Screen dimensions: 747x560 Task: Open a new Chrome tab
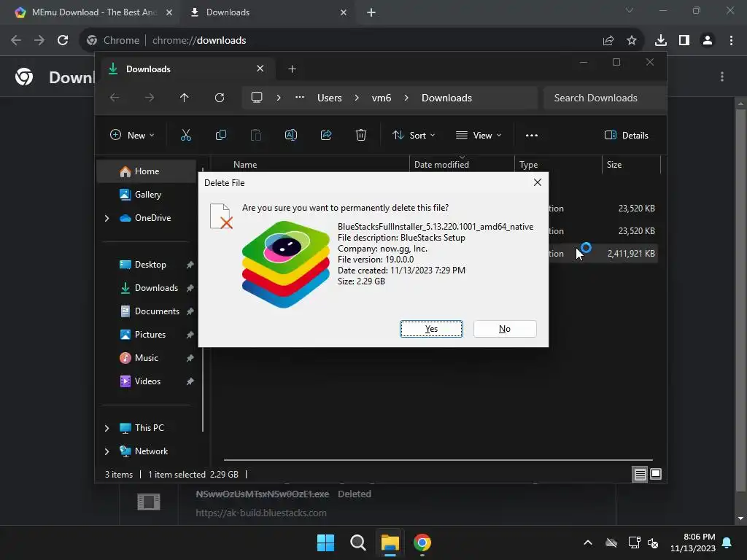pyautogui.click(x=371, y=12)
